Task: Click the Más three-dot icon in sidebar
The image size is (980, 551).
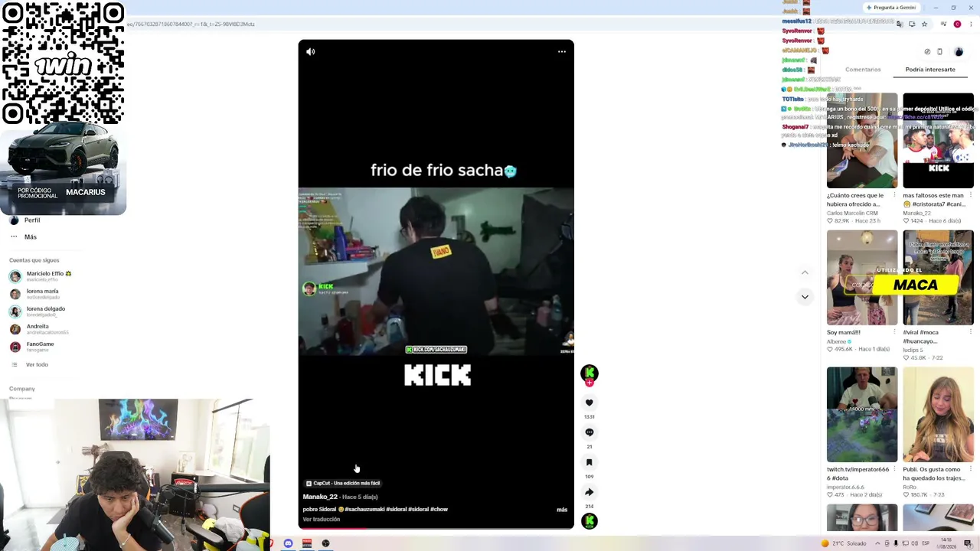Action: coord(15,237)
